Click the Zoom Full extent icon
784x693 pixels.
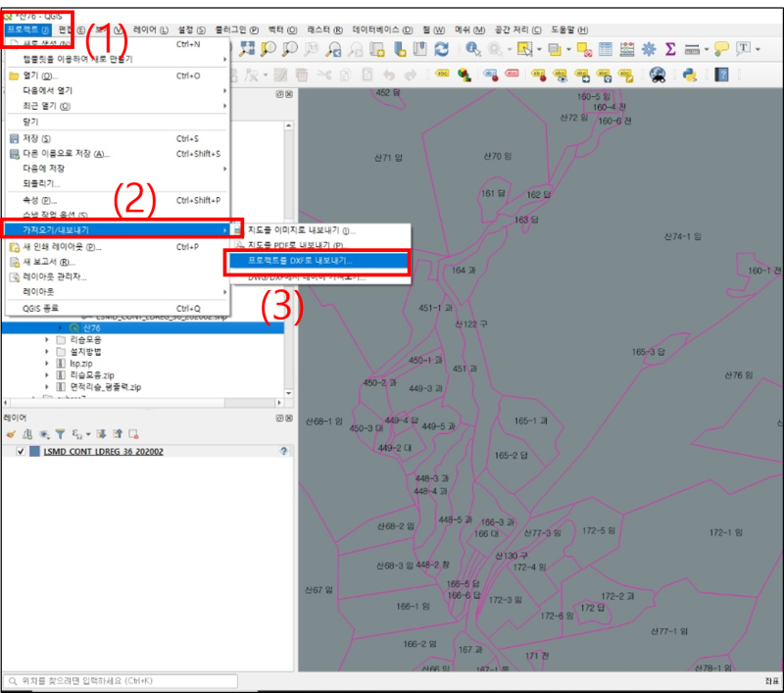(x=247, y=48)
